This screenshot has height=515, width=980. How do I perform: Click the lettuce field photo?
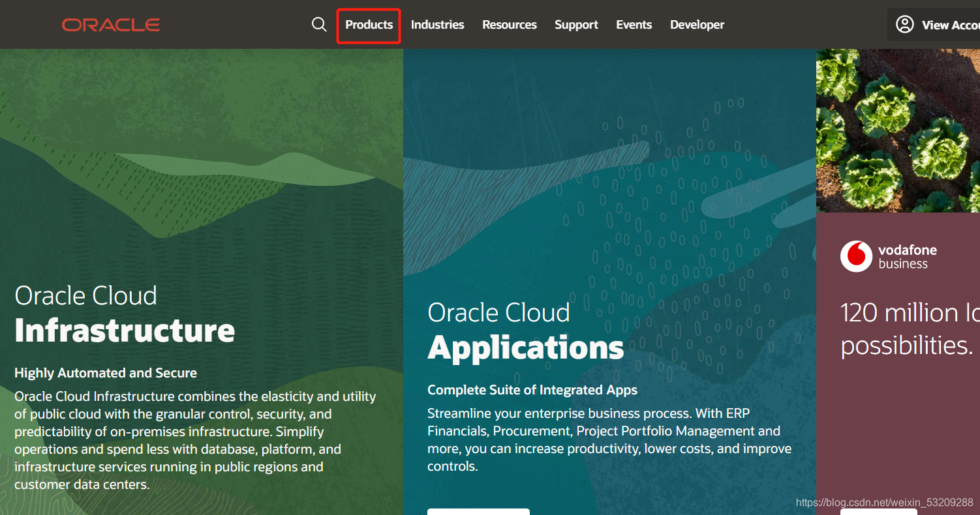[x=898, y=130]
